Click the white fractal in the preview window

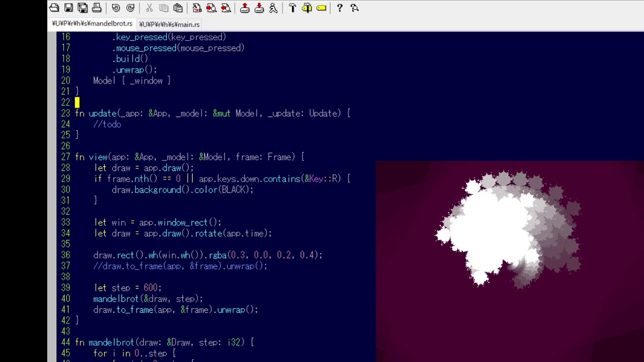pyautogui.click(x=508, y=230)
